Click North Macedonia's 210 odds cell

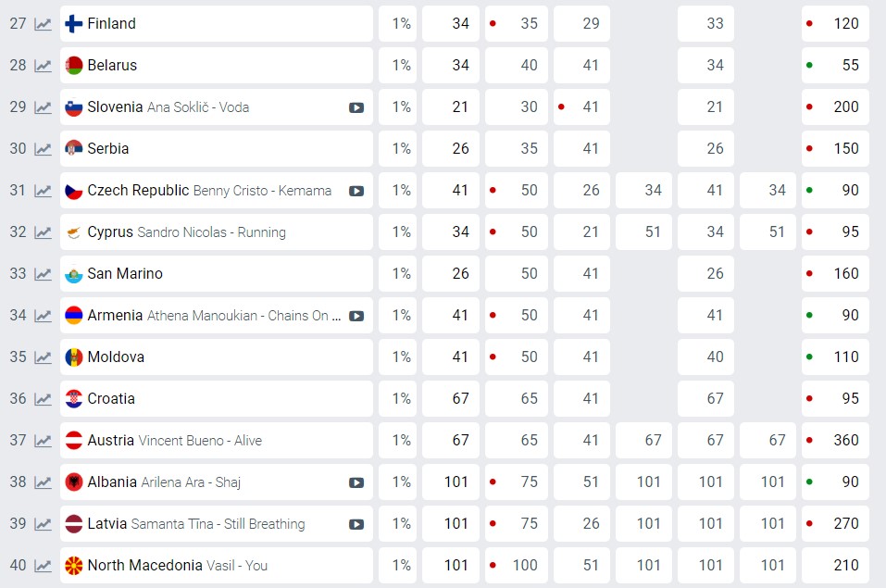(835, 566)
